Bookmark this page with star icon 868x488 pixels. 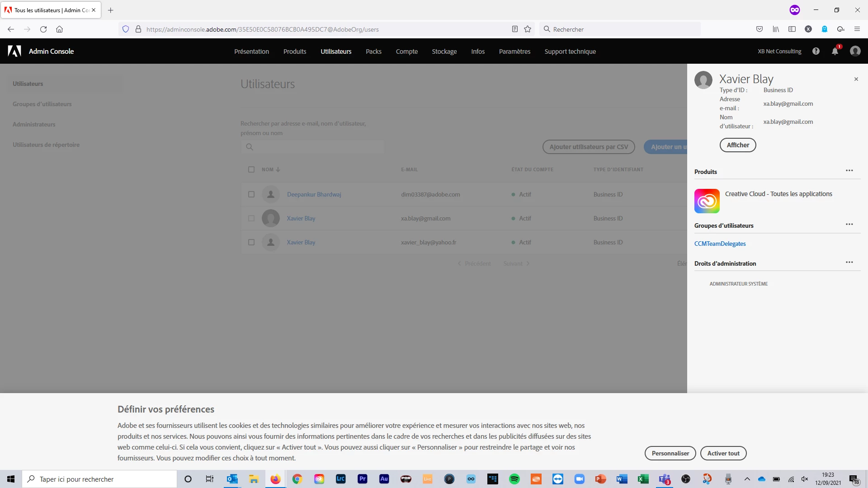(x=527, y=29)
